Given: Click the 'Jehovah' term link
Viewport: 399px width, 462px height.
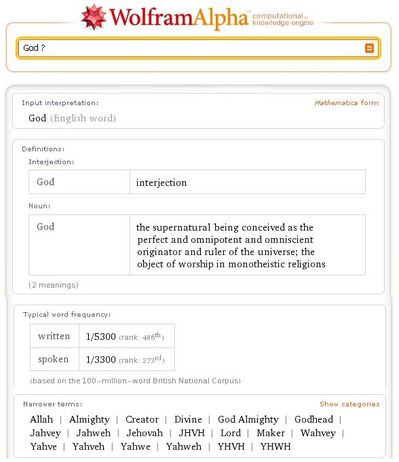Looking at the screenshot, I should (x=144, y=433).
